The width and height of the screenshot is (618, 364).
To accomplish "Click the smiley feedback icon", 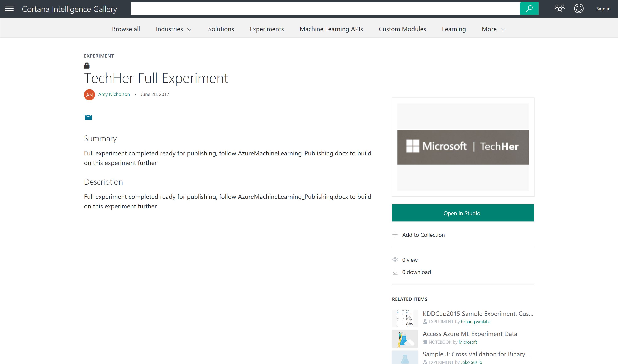I will [x=579, y=9].
